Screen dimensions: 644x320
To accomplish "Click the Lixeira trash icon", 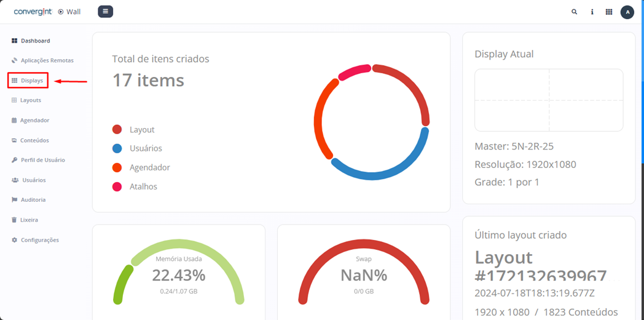I will coord(15,220).
